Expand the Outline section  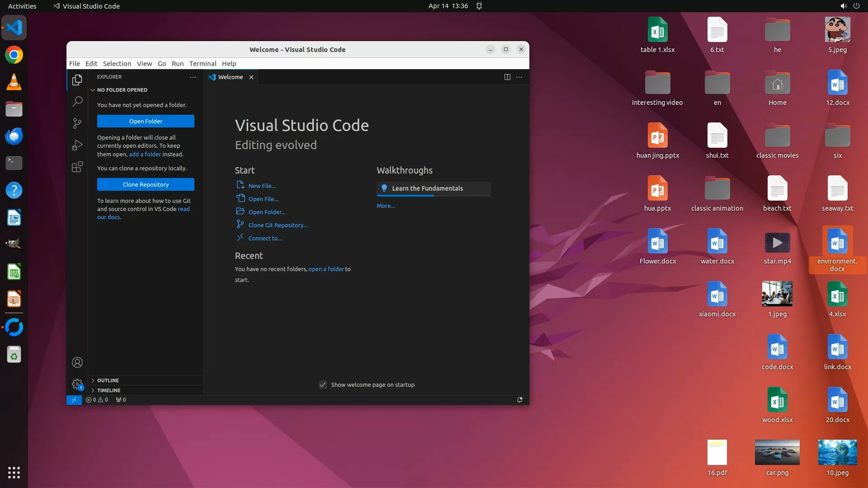93,380
